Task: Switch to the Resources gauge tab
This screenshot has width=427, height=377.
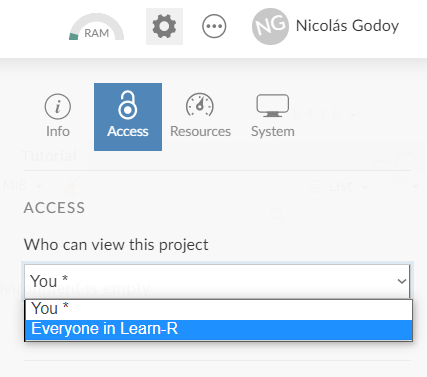Action: (x=200, y=116)
